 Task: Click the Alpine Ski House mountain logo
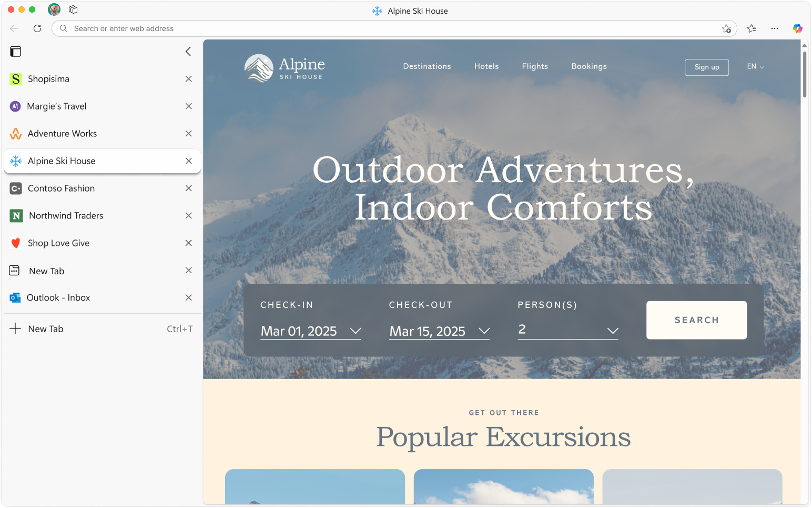tap(259, 68)
